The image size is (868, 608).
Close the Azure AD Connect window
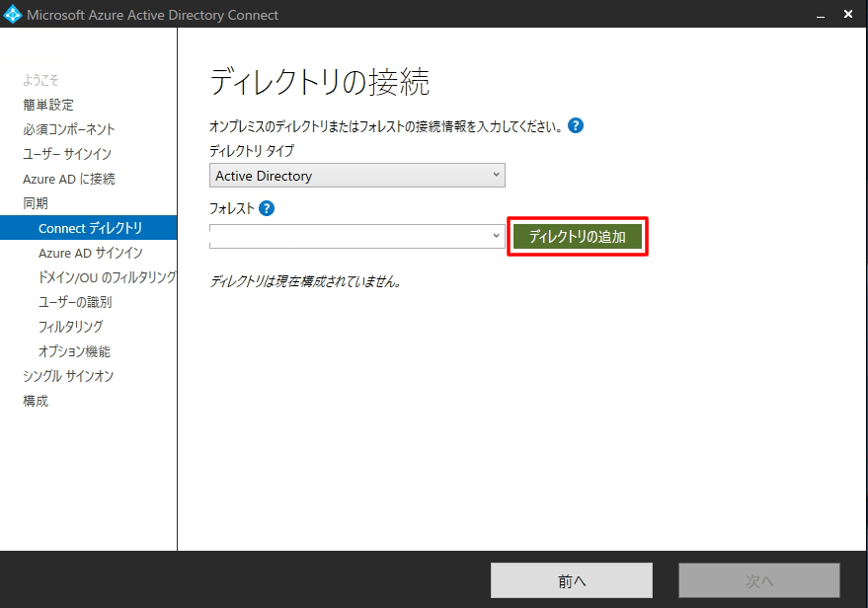pos(848,15)
